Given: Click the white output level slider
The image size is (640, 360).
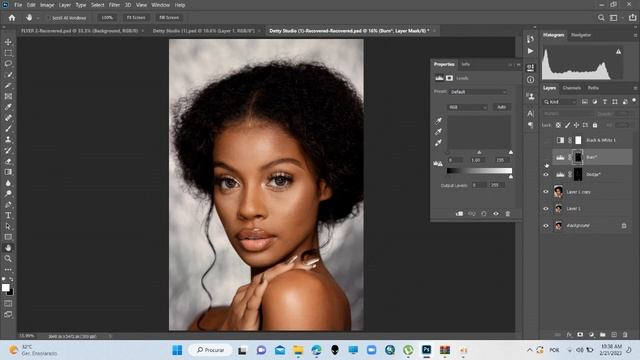Looking at the screenshot, I should [511, 177].
